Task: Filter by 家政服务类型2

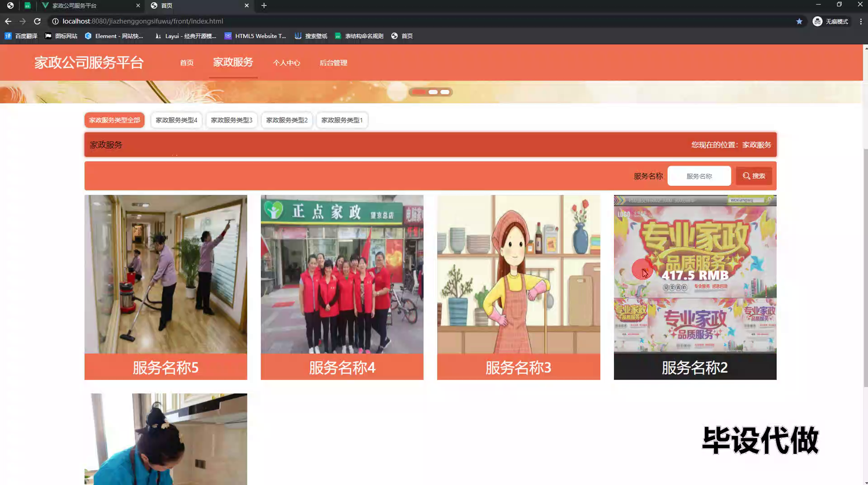Action: (287, 120)
